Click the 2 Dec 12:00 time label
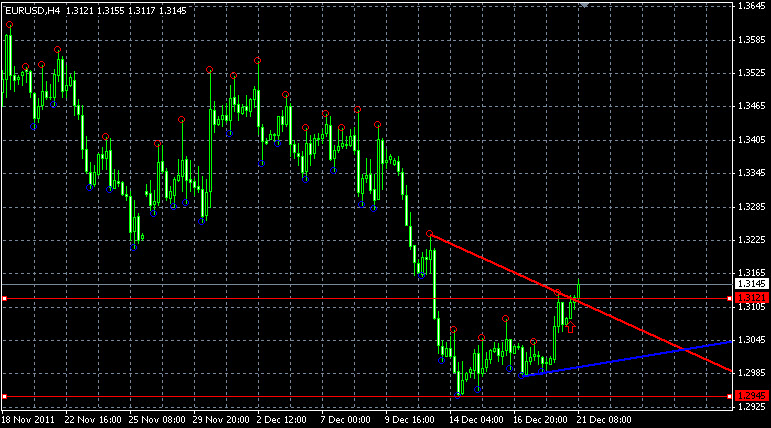This screenshot has width=771, height=428. (282, 420)
